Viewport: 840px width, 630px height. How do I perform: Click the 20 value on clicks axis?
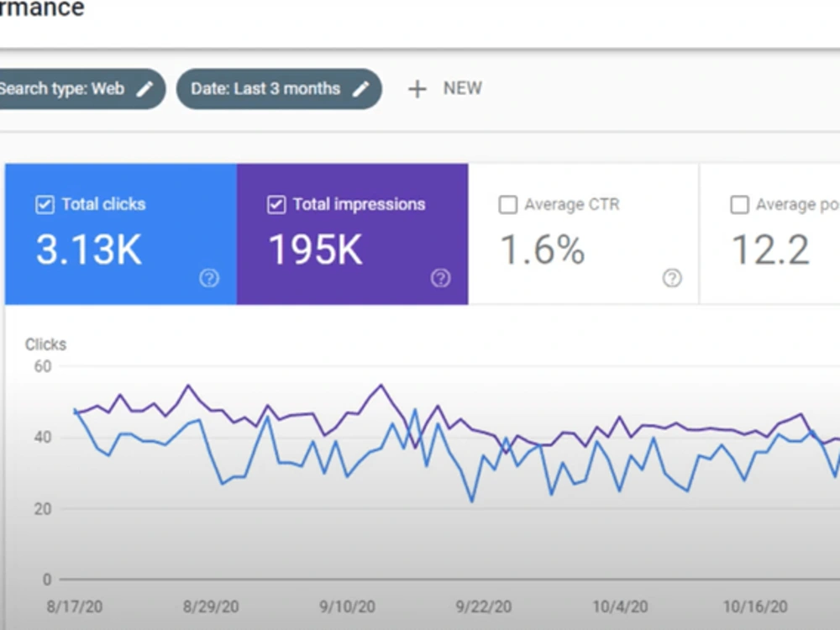pos(43,509)
